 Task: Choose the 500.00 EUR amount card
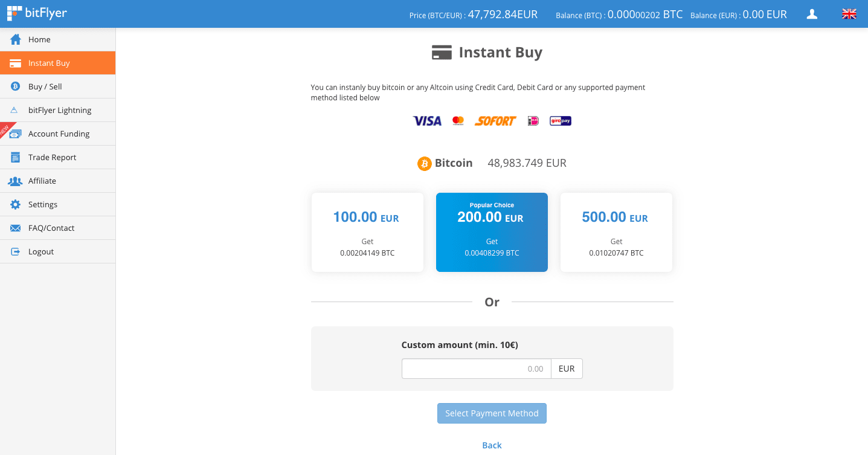(x=616, y=232)
